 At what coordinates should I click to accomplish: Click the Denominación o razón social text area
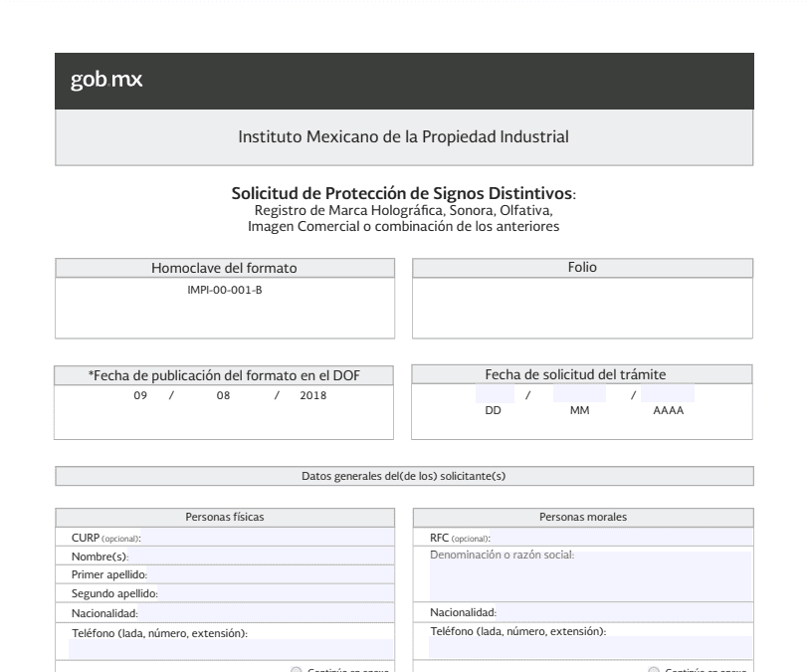tap(591, 576)
